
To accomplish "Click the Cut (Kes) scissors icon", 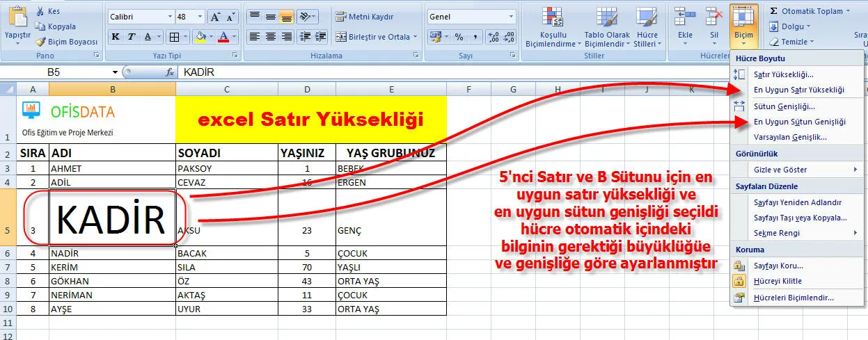I will coord(40,12).
